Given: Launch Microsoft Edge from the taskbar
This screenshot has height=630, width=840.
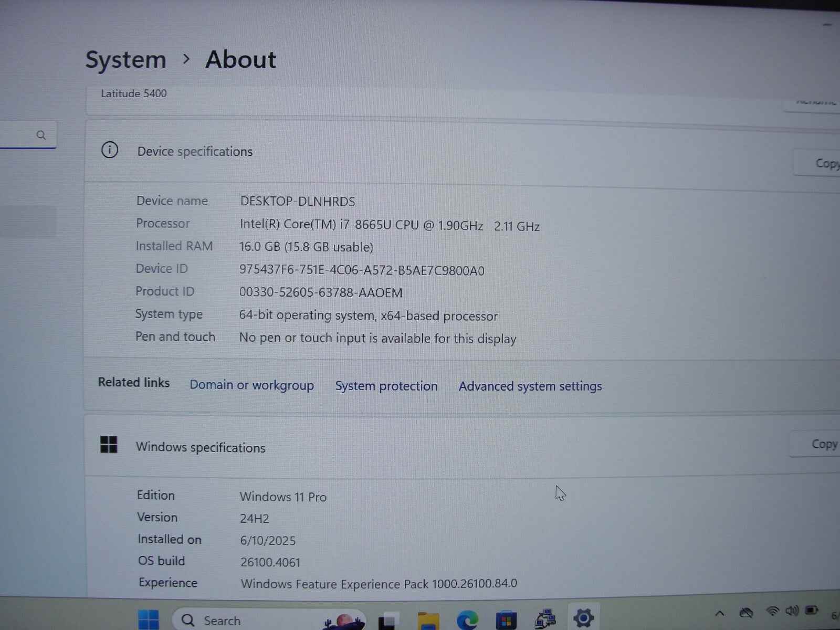Looking at the screenshot, I should tap(467, 619).
